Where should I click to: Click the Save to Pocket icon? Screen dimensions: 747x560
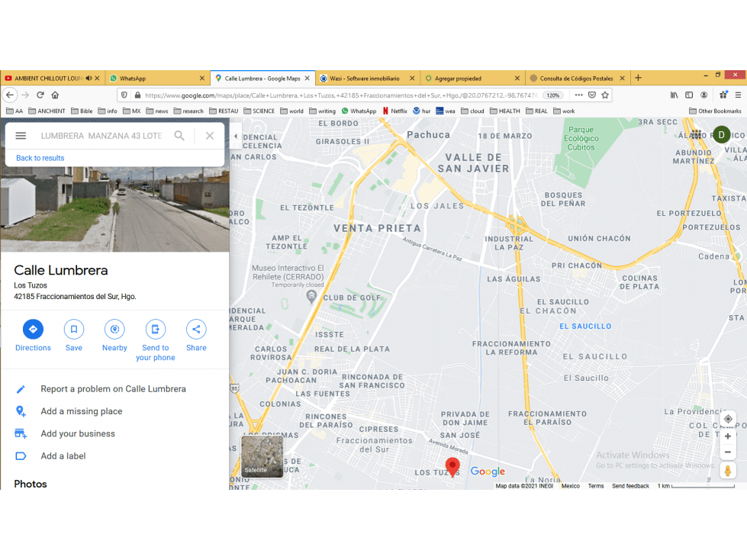click(591, 95)
